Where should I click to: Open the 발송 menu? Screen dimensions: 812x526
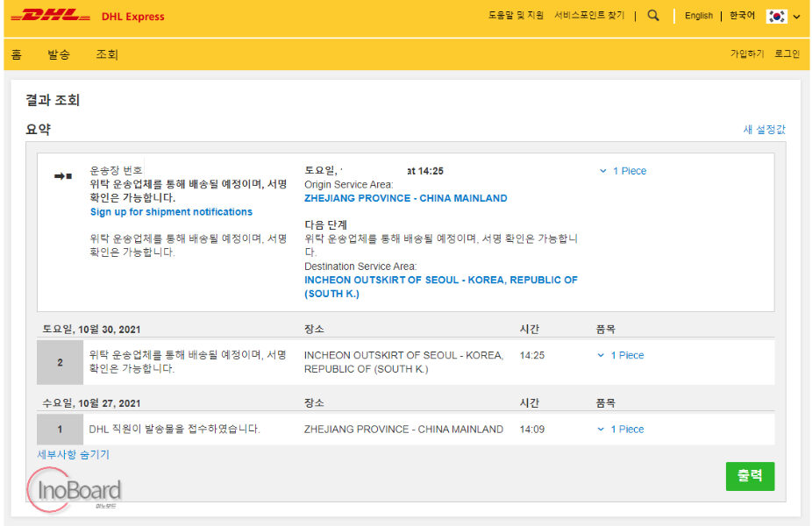click(59, 54)
